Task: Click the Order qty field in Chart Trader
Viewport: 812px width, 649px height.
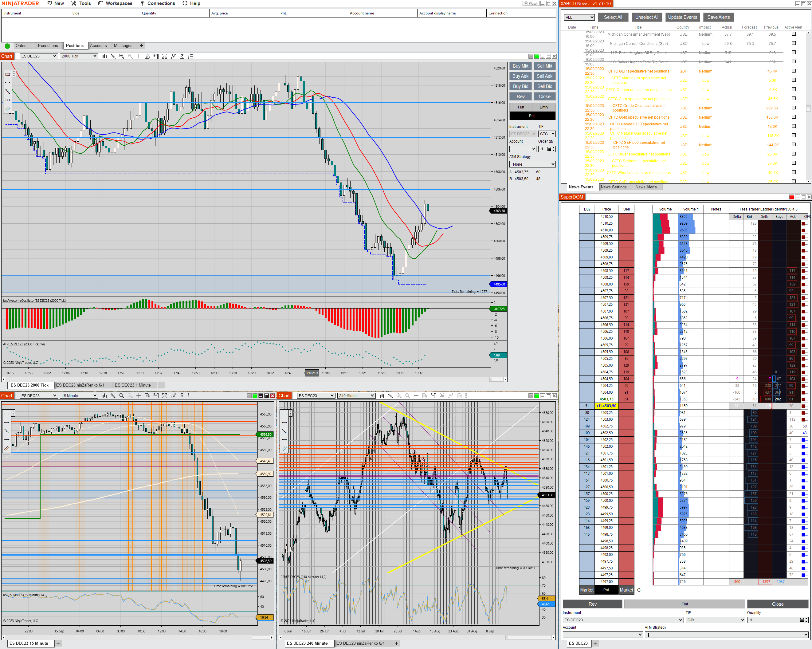Action: tap(547, 149)
